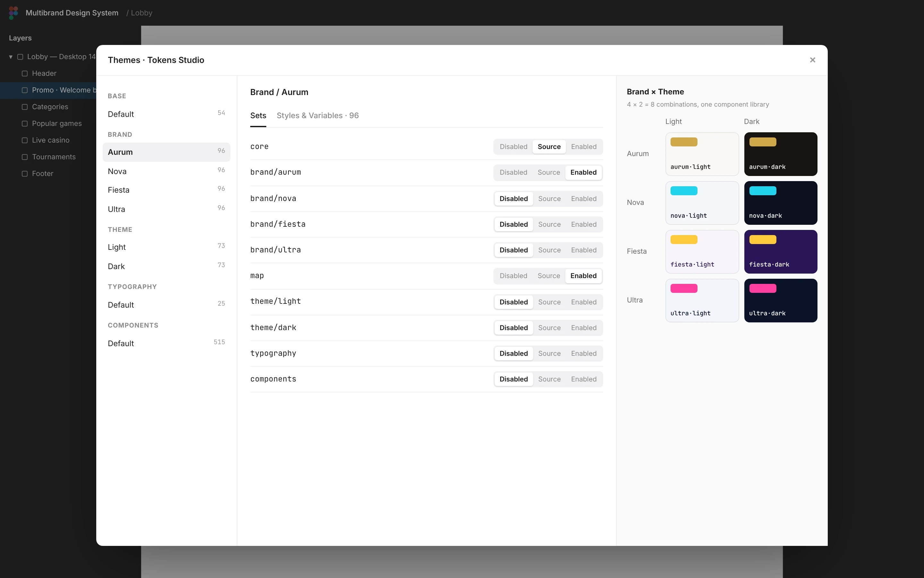Set theme/light set to Enabled
The image size is (924, 578).
(583, 302)
